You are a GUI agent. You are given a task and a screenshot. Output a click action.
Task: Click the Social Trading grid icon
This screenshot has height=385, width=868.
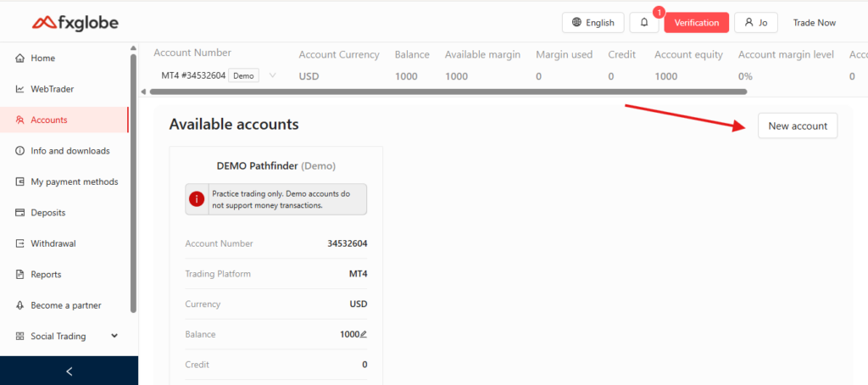click(20, 337)
